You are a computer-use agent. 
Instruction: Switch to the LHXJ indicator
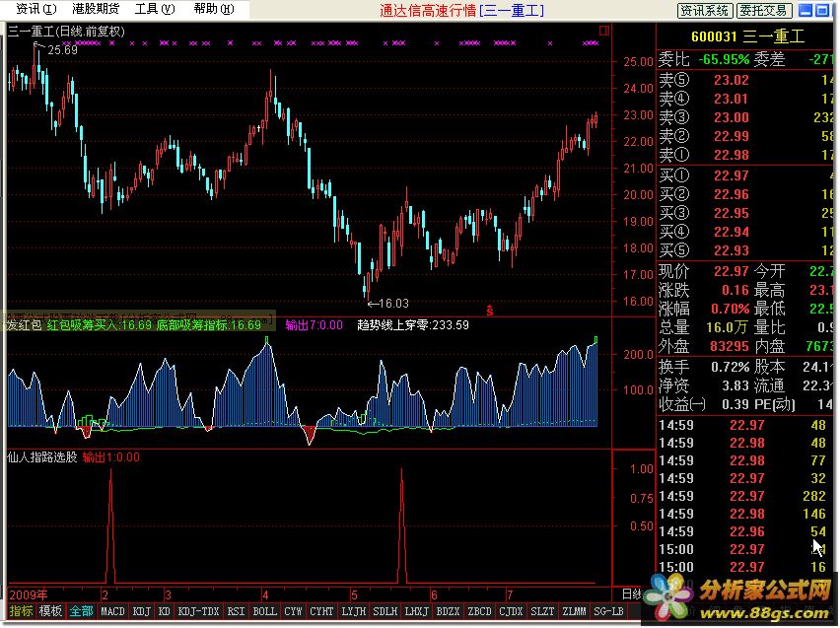click(416, 611)
